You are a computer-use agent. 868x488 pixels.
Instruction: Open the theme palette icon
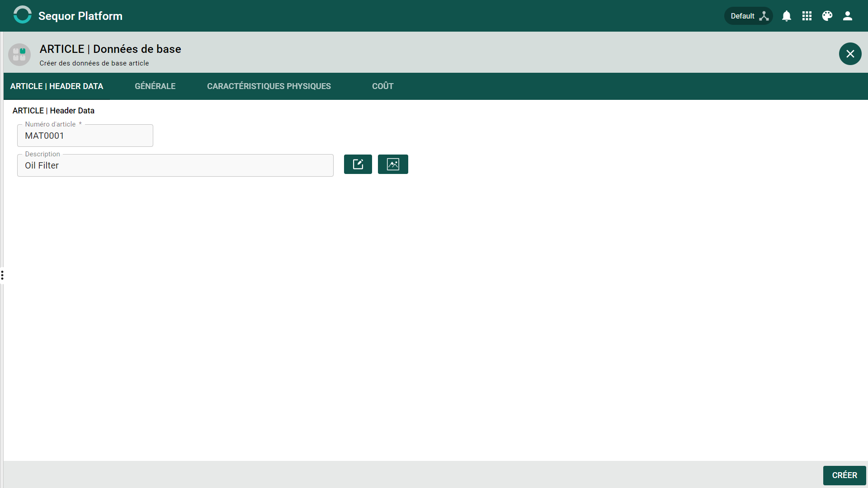(827, 16)
